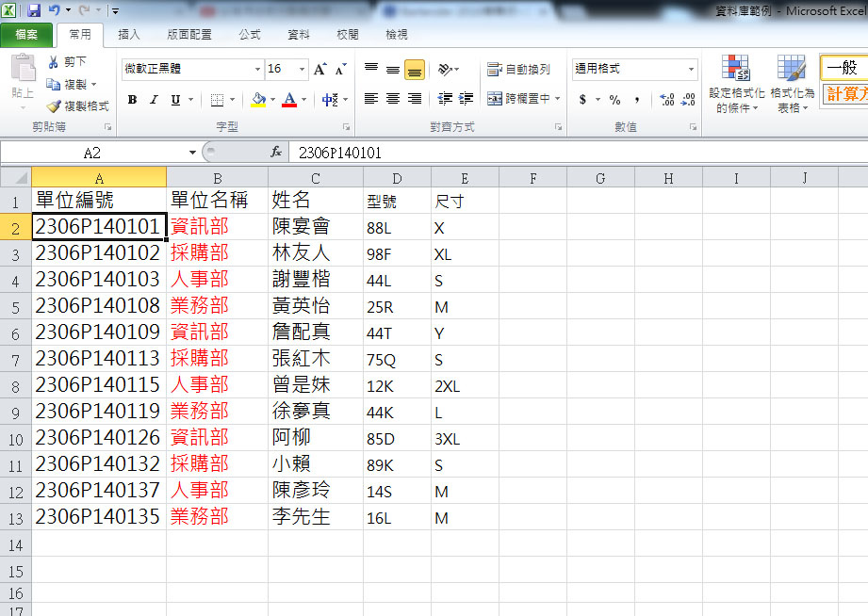
Task: Align text to top of cell
Action: 371,69
